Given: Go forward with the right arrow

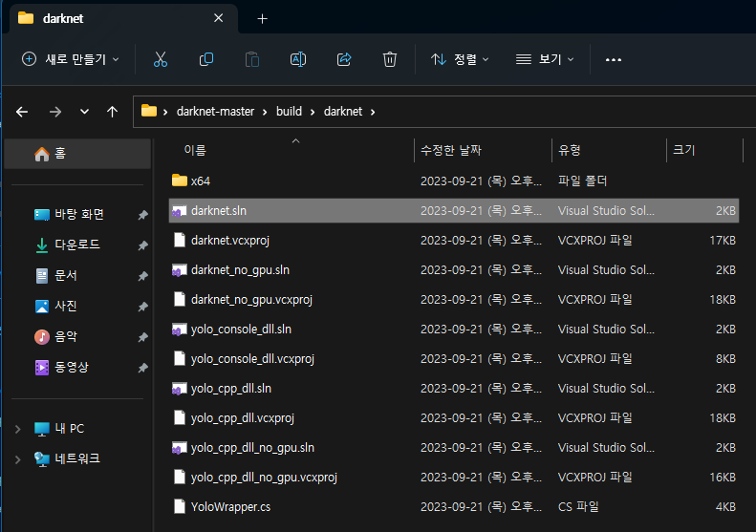Looking at the screenshot, I should click(x=55, y=112).
